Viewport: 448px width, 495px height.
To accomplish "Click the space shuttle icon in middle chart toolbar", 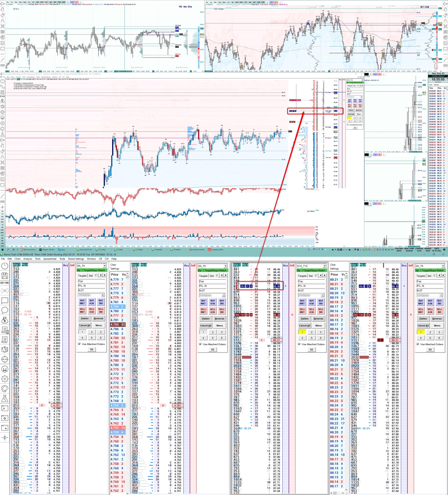I will [x=2, y=140].
